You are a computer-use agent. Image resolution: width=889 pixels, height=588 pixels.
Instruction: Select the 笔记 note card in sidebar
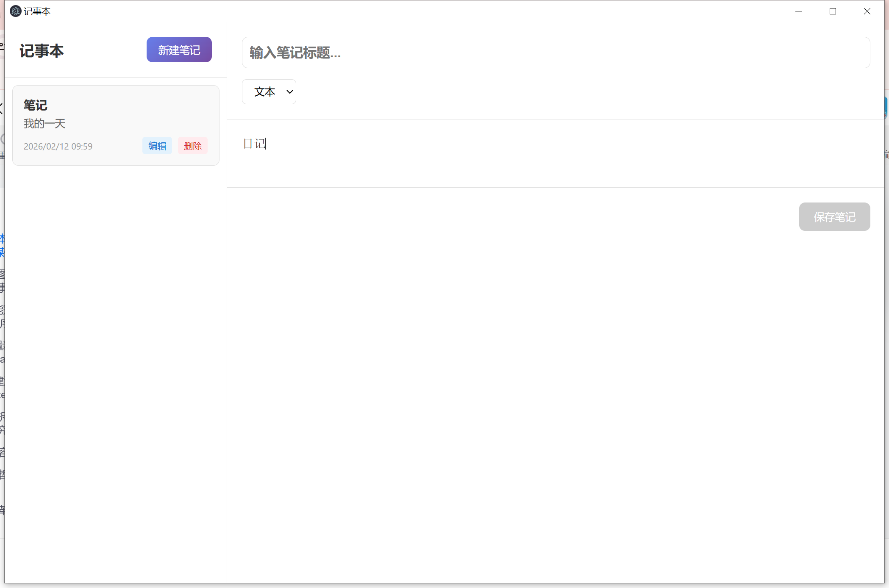coord(115,125)
